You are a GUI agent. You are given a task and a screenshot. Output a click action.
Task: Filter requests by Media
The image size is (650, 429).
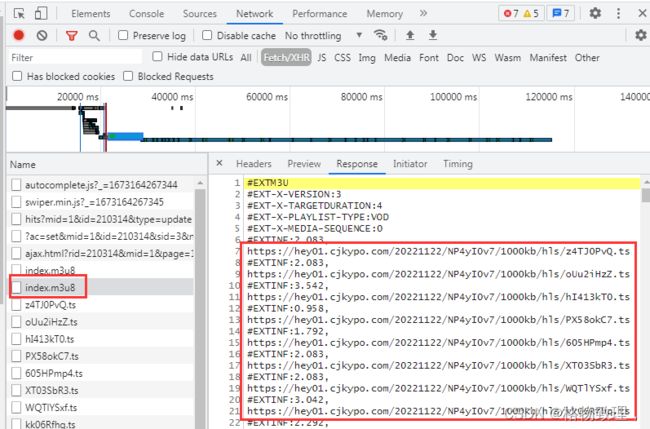click(397, 58)
